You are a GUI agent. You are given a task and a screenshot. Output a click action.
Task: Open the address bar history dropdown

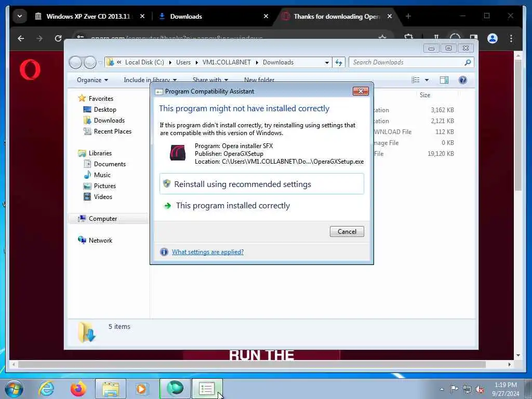327,62
